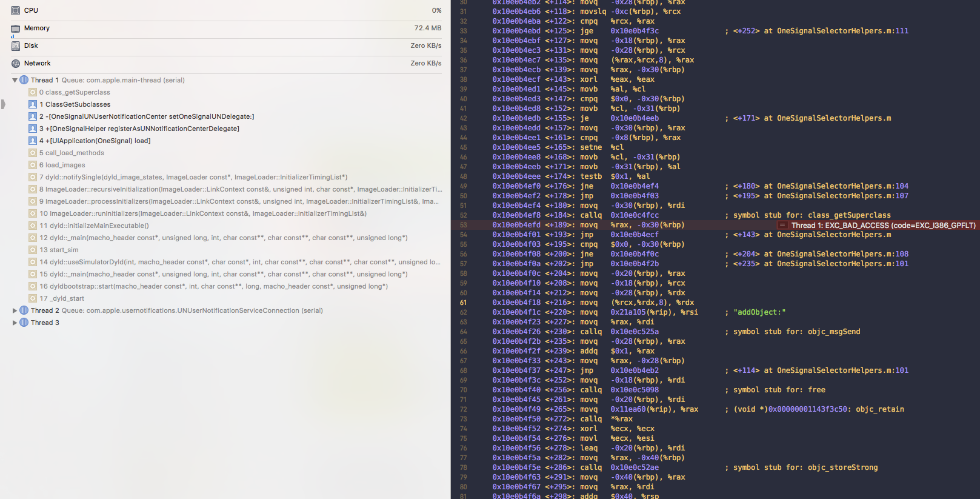Click the navigator edge resize handle
Screen dimensions: 980x499
pyautogui.click(x=2, y=104)
